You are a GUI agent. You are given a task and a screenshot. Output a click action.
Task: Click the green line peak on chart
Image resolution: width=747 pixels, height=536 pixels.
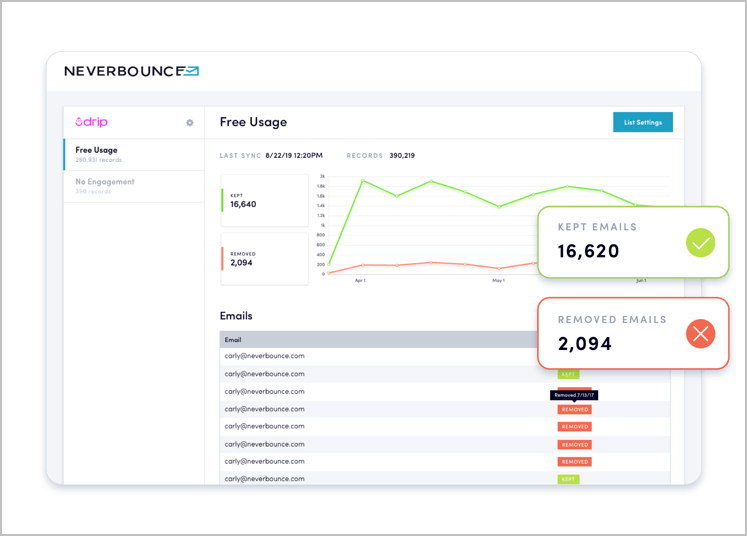click(x=362, y=181)
